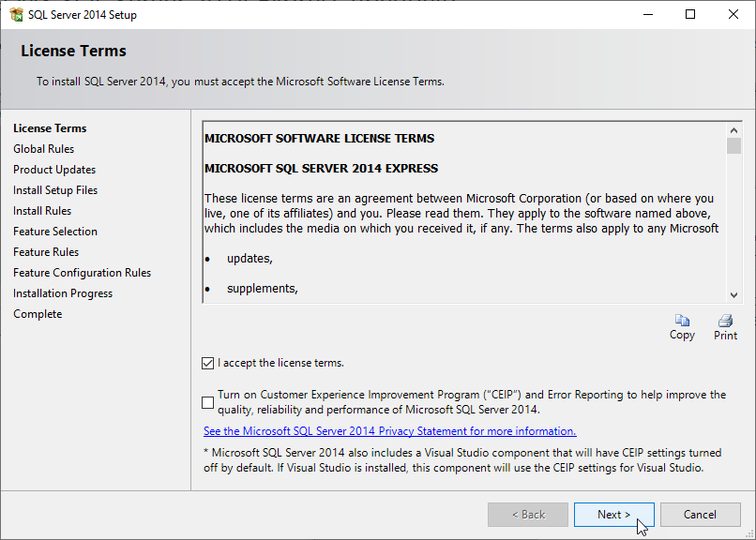Select the Installation Progress step

63,293
